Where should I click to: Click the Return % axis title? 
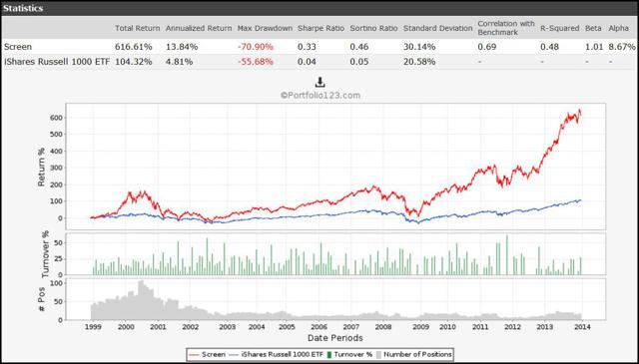click(x=41, y=167)
